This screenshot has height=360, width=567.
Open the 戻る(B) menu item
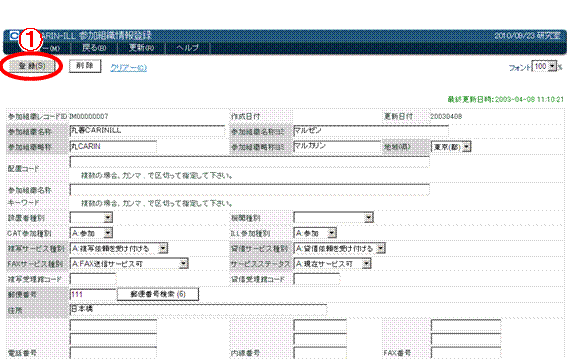[94, 47]
